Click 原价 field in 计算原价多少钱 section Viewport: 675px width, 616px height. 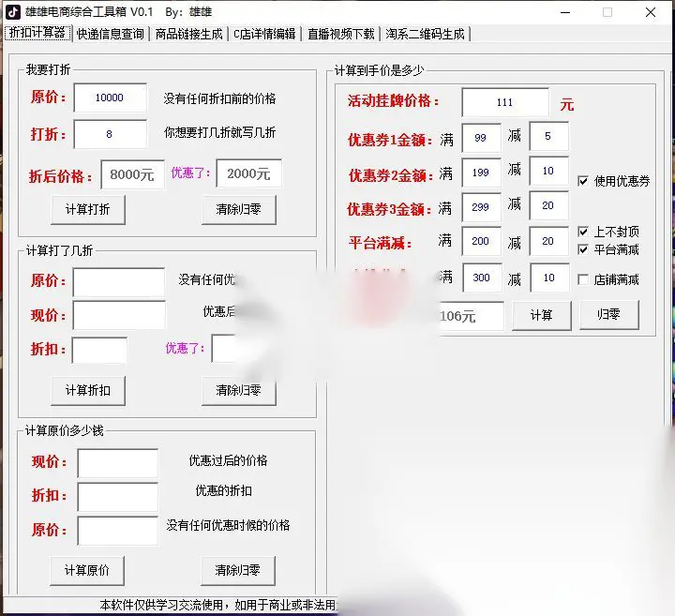117,531
